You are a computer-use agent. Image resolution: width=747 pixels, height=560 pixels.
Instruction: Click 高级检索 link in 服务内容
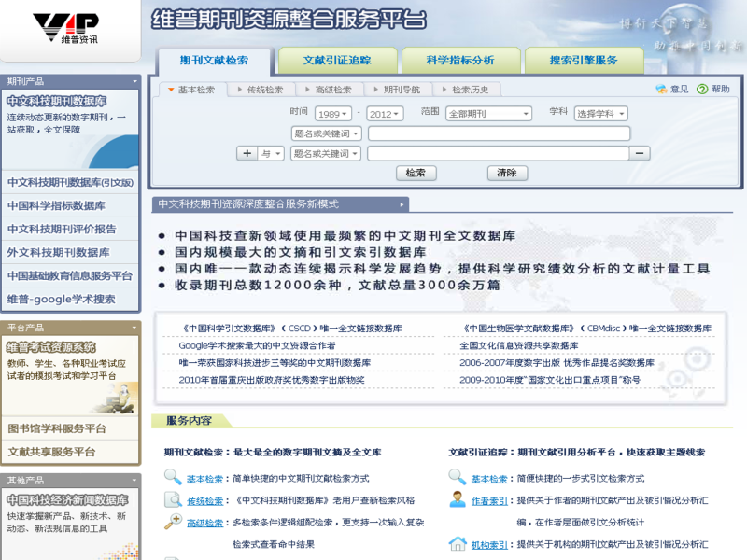pyautogui.click(x=204, y=523)
